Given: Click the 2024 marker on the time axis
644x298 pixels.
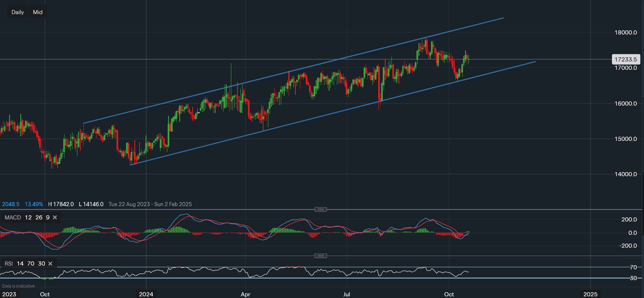Looking at the screenshot, I should (146, 294).
